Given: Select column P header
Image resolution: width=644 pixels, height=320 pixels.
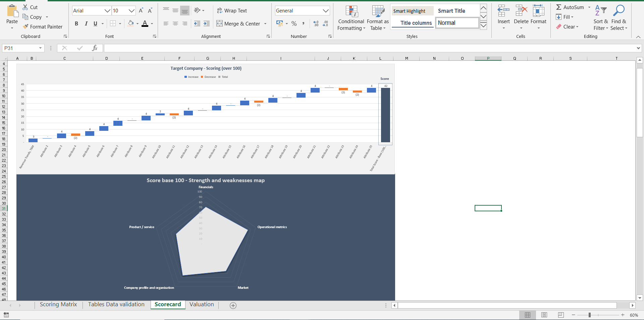Looking at the screenshot, I should tap(488, 58).
